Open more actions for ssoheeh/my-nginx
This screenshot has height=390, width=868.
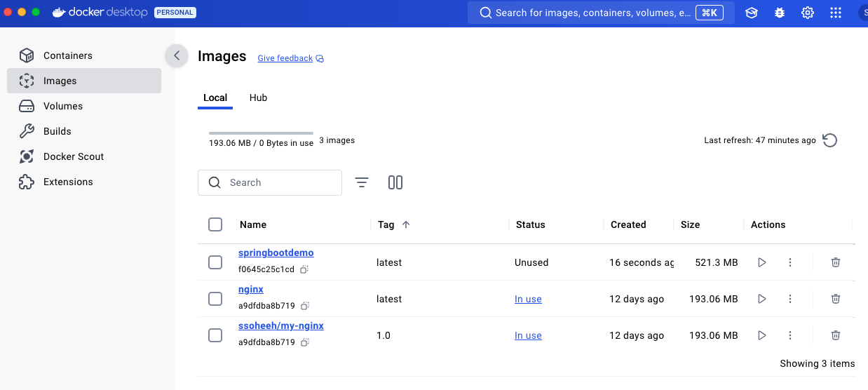click(790, 335)
